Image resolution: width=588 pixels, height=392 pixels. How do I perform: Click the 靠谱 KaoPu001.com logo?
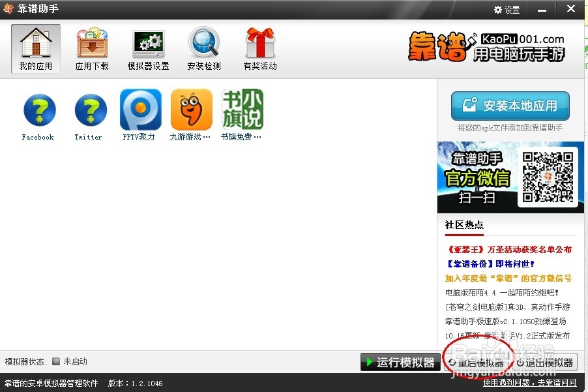[486, 46]
